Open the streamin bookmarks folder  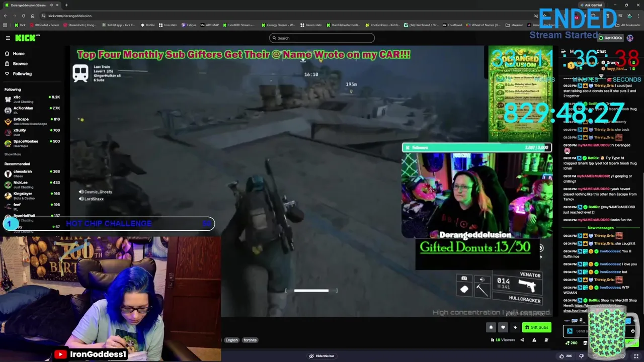click(x=514, y=25)
